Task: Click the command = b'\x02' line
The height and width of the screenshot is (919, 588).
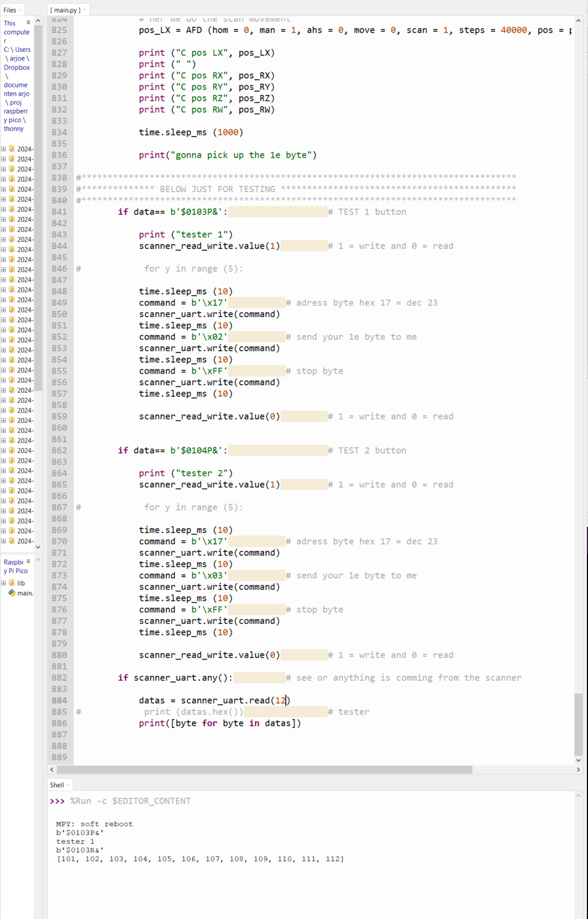Action: 183,337
